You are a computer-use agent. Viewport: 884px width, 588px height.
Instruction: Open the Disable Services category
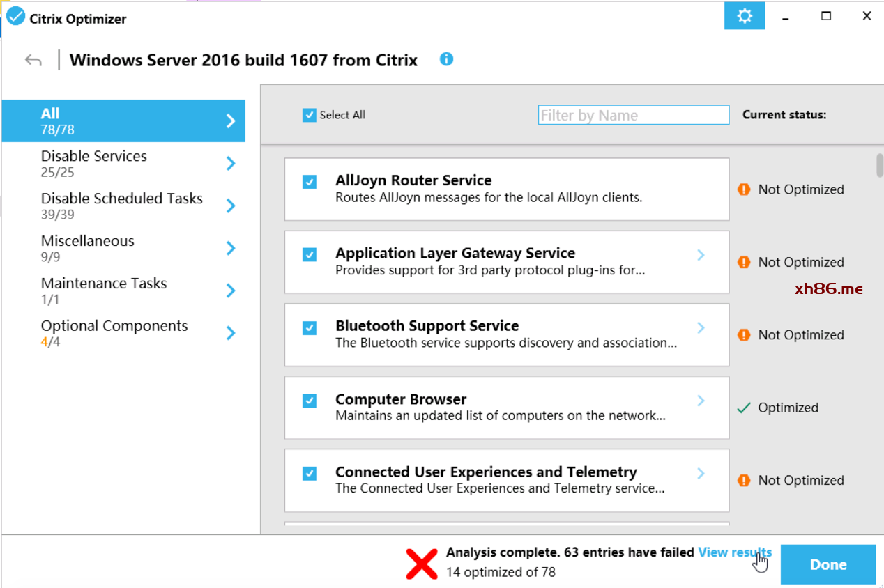click(123, 164)
